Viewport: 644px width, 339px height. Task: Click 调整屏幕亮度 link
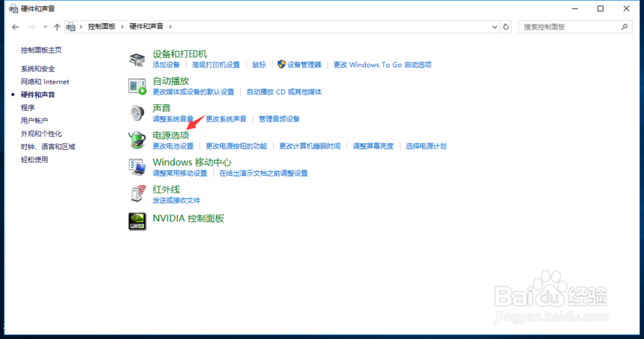point(373,146)
